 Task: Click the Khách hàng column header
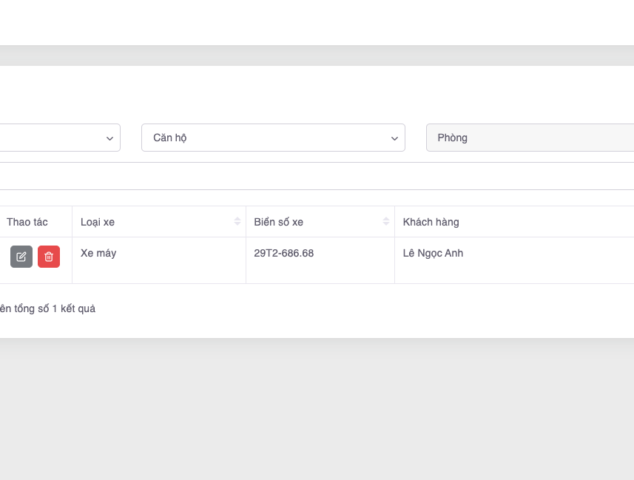pyautogui.click(x=431, y=221)
